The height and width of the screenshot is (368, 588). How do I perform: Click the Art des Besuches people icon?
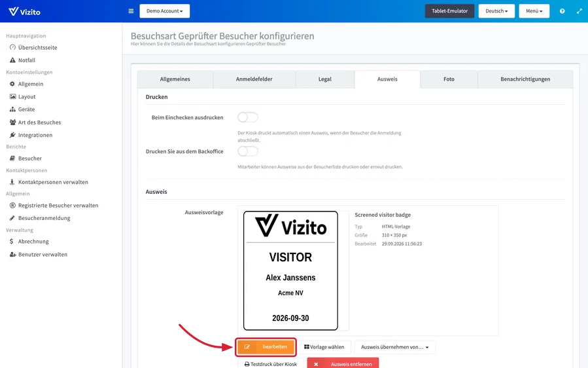tap(12, 122)
